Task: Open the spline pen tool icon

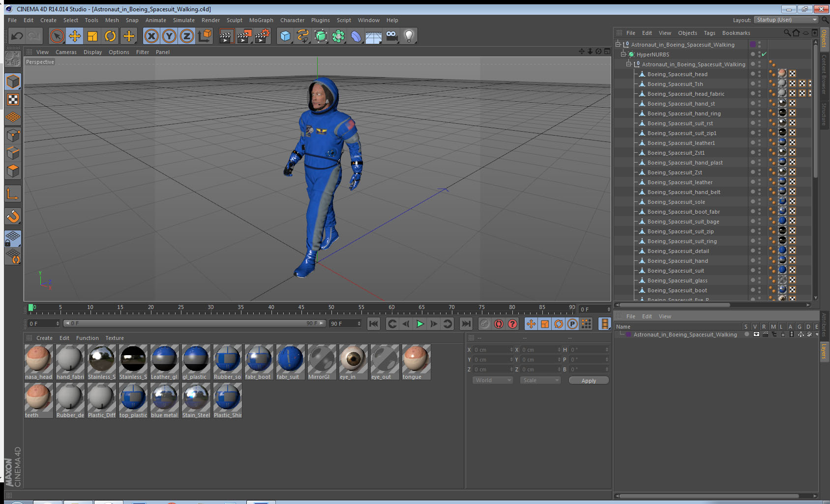Action: [x=303, y=36]
